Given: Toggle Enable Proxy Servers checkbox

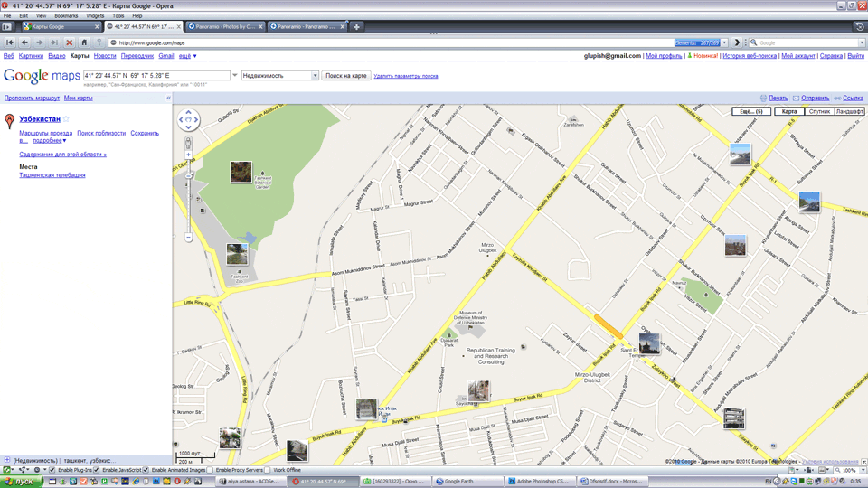Looking at the screenshot, I should (x=210, y=470).
